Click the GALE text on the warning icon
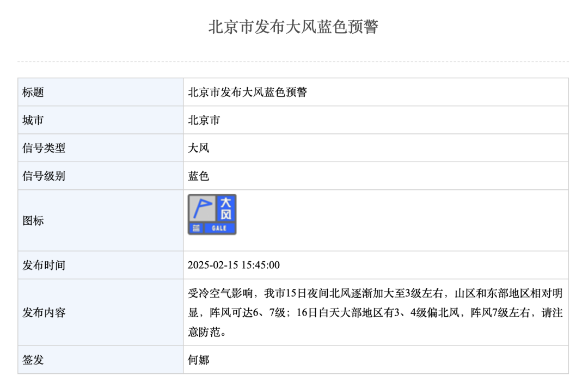 pyautogui.click(x=219, y=229)
